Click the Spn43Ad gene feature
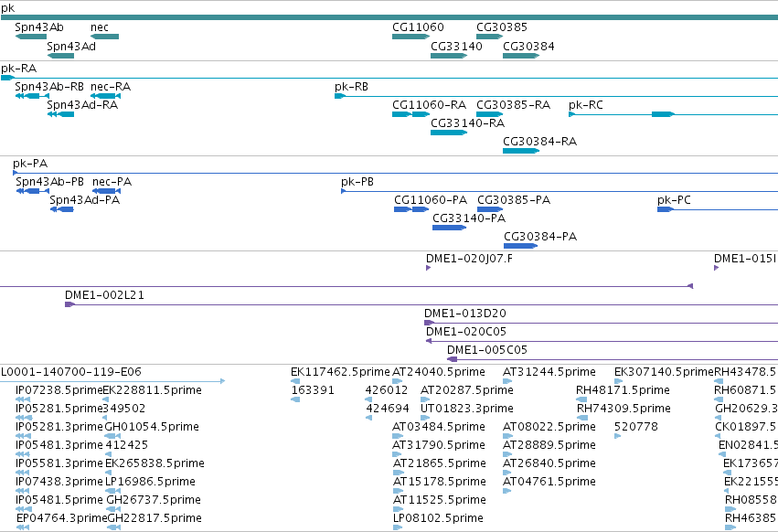 pyautogui.click(x=60, y=56)
